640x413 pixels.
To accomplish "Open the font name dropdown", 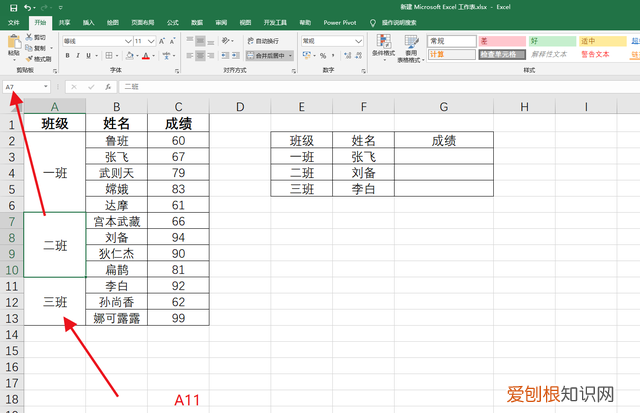I will (128, 41).
